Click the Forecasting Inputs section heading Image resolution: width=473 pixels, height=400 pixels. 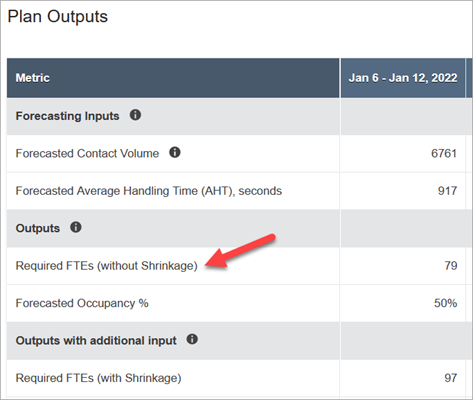67,116
